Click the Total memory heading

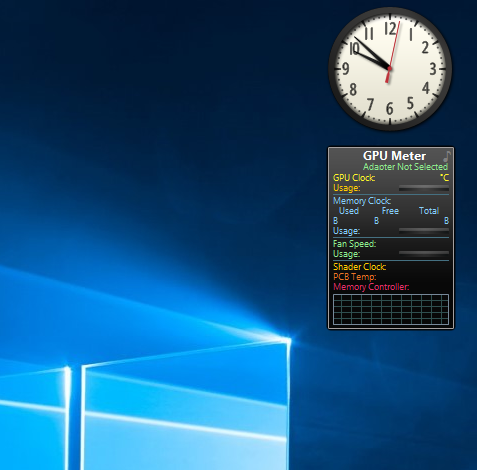pyautogui.click(x=429, y=211)
